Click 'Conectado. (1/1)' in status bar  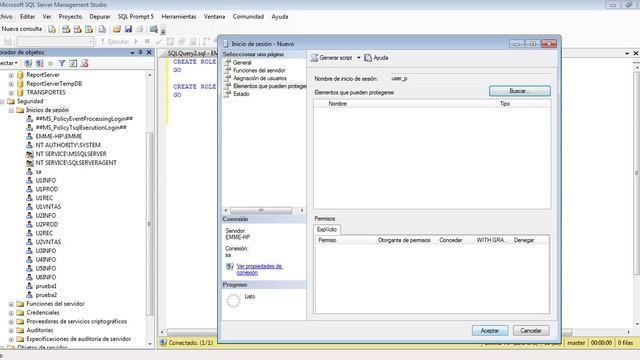coord(191,343)
